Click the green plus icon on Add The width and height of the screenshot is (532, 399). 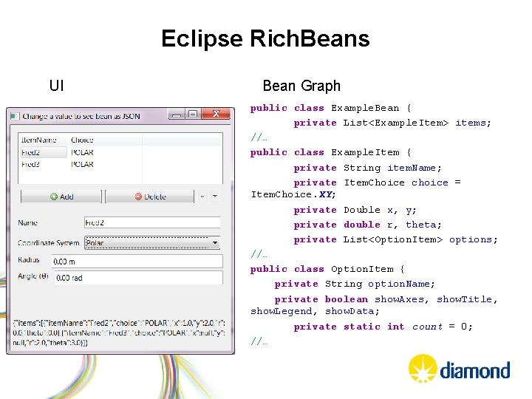[54, 197]
